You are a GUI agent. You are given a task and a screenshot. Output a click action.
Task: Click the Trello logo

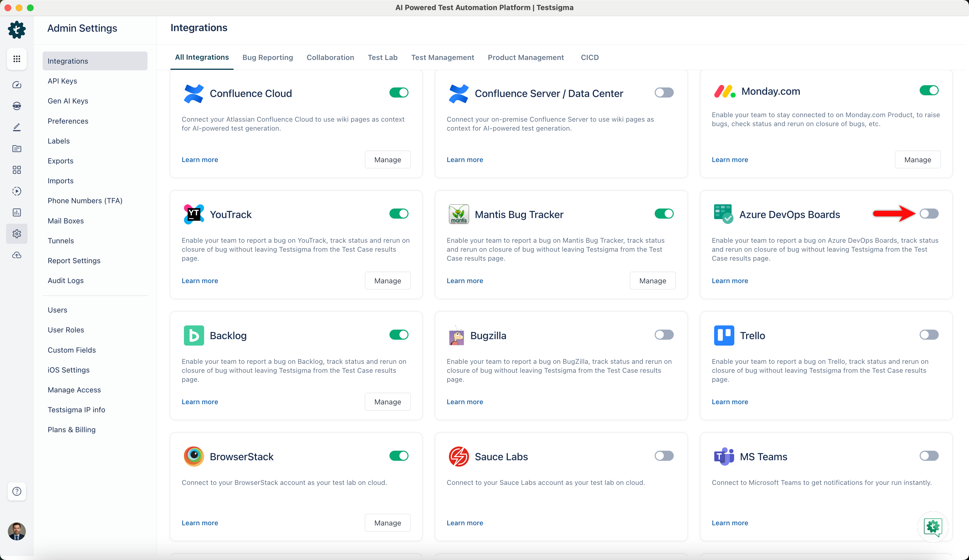point(724,335)
